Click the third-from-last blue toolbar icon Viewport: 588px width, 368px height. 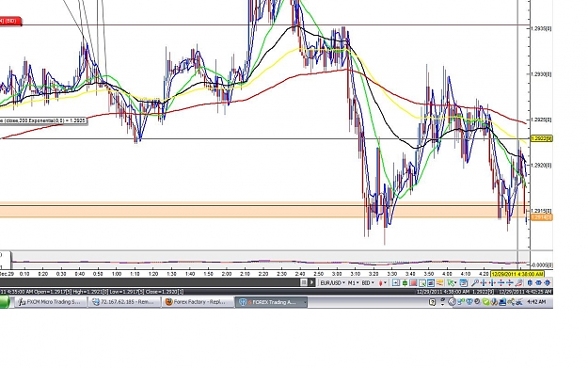530,283
